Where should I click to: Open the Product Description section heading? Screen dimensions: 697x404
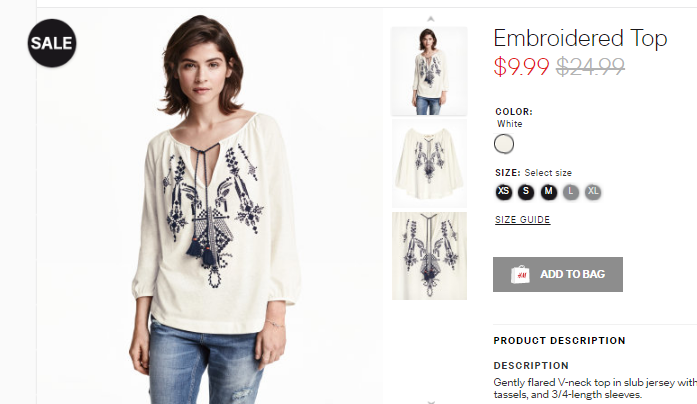(x=559, y=340)
